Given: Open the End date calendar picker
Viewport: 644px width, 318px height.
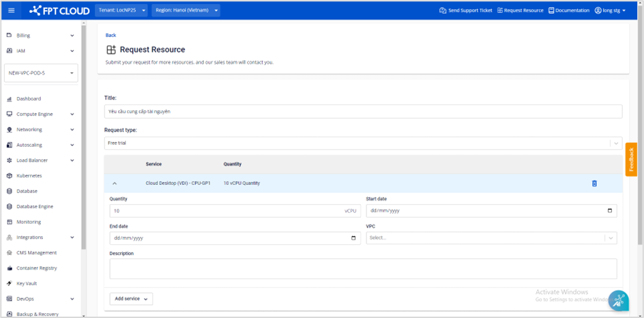Looking at the screenshot, I should pos(353,238).
